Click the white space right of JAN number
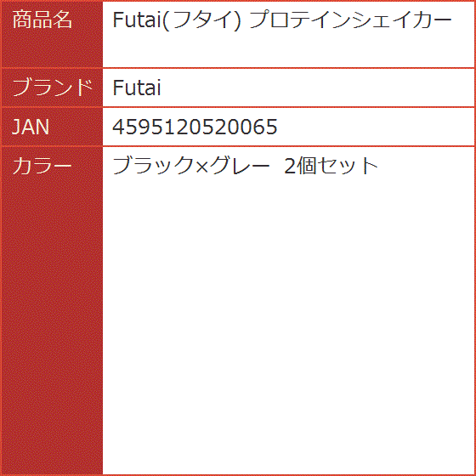Screen dimensions: 476x476 point(376,127)
